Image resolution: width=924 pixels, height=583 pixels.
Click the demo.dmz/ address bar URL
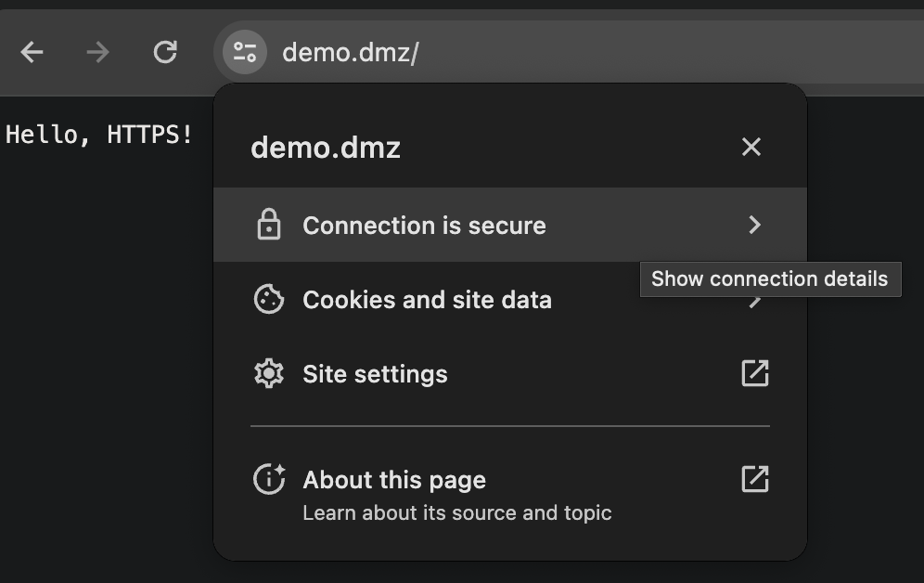(x=350, y=52)
